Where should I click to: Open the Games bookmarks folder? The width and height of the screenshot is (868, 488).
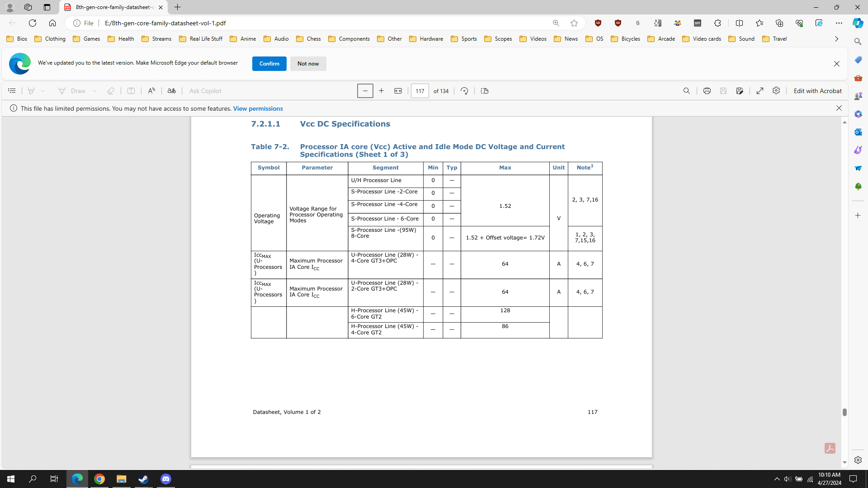point(87,39)
